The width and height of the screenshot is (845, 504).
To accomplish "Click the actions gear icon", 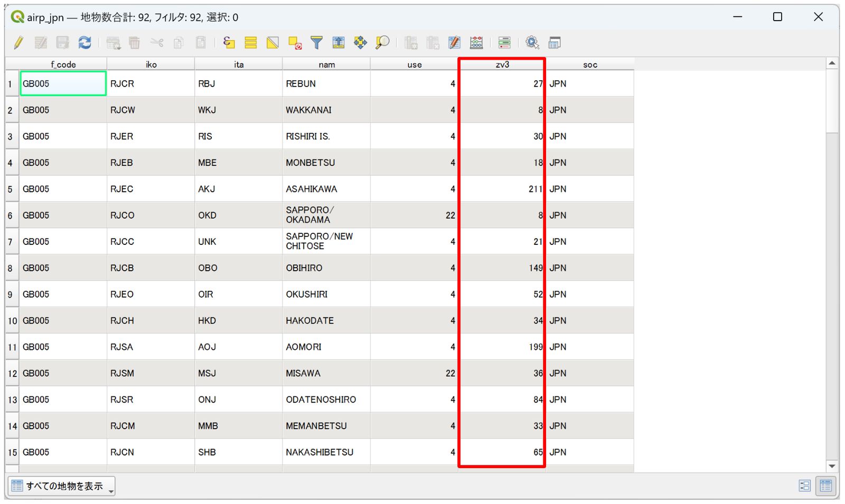I will click(x=532, y=43).
